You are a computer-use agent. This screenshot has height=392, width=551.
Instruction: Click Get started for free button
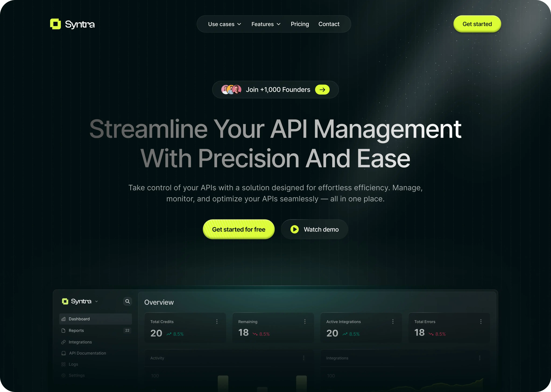239,229
